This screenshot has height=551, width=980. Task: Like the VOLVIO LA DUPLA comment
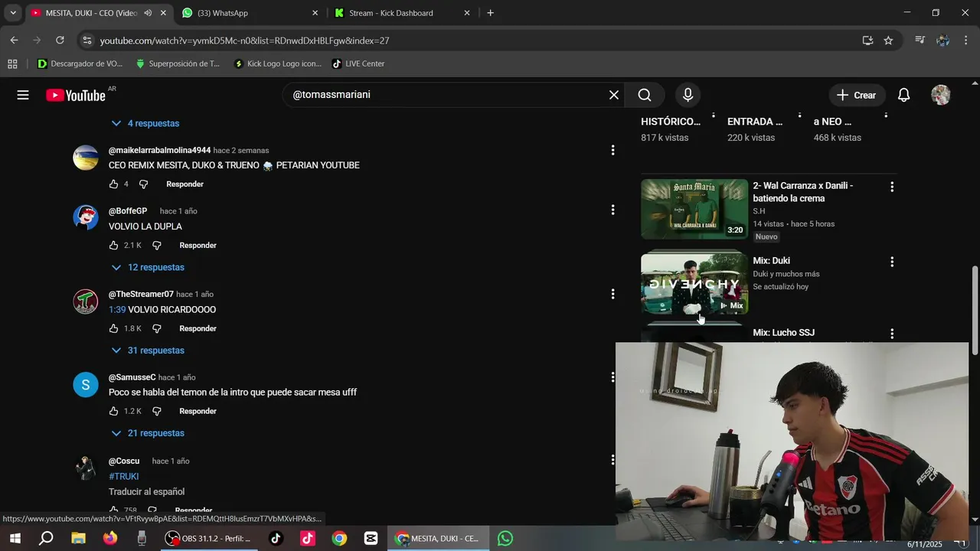coord(113,246)
